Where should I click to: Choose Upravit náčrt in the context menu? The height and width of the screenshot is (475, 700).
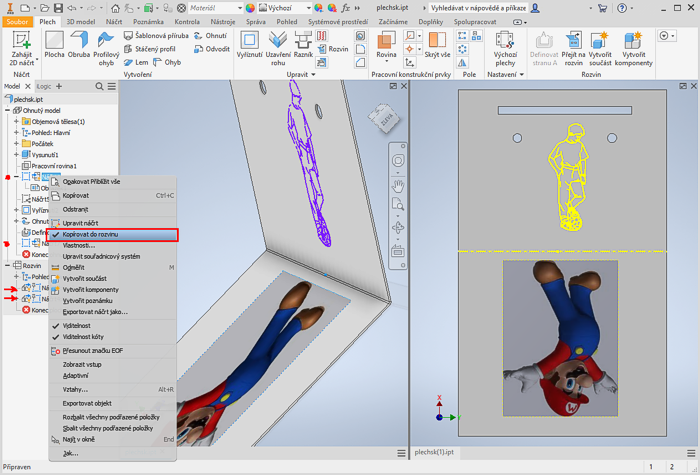[x=112, y=223]
